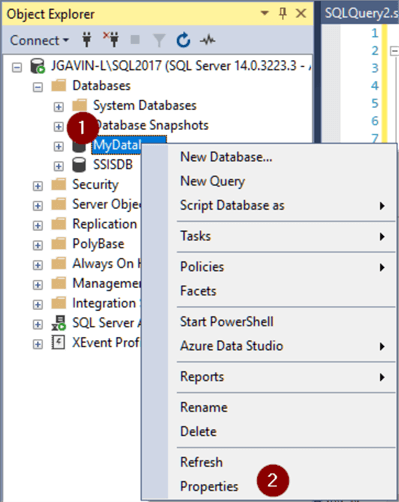
Task: Click the server icon for JGAVIN-L\SQL2017
Action: (x=37, y=66)
